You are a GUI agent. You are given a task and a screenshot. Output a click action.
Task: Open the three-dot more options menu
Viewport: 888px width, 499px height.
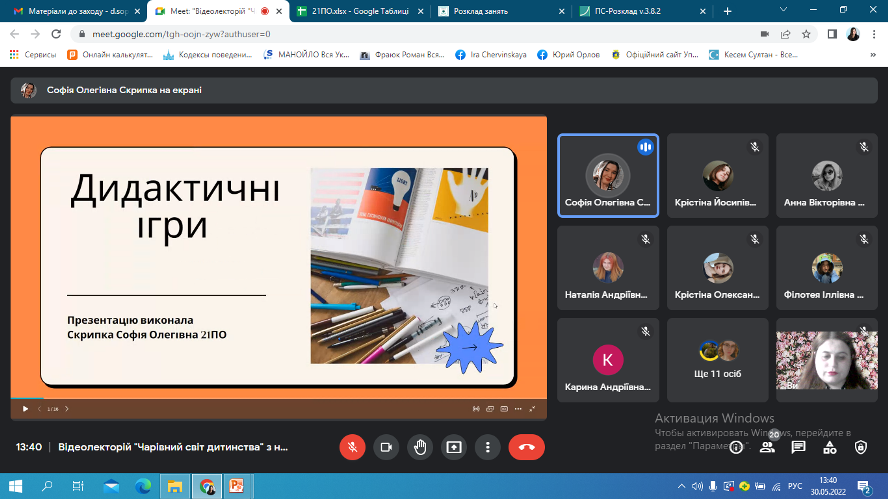[487, 447]
